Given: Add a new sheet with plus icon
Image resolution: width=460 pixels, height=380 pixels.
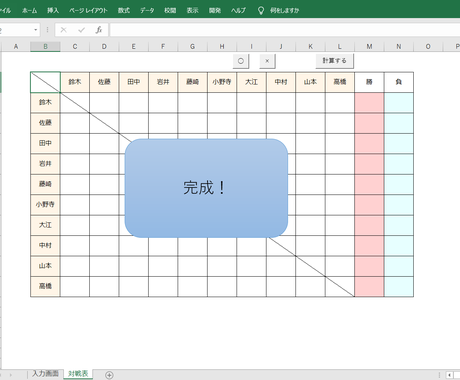Looking at the screenshot, I should 109,375.
